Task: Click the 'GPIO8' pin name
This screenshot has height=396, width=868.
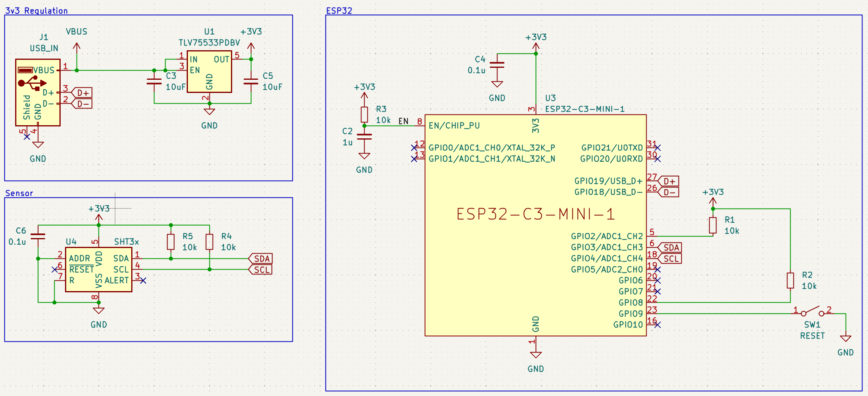Action: (x=631, y=303)
